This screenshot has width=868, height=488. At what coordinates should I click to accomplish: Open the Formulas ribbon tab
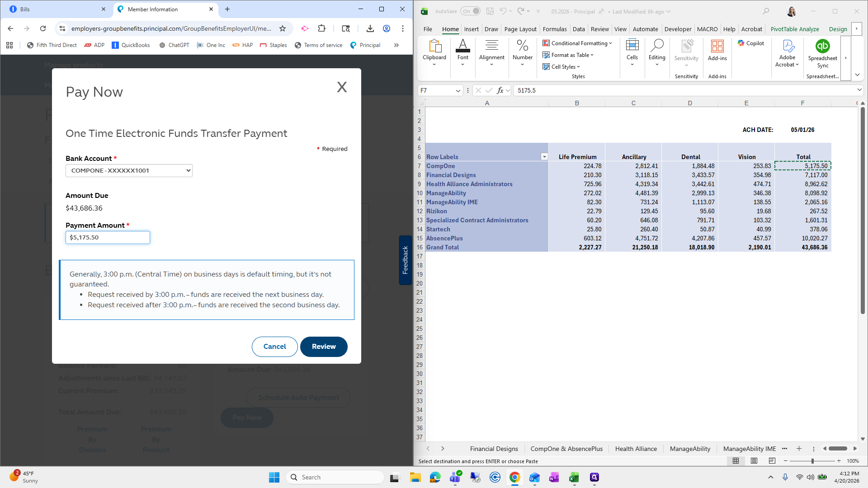point(554,29)
